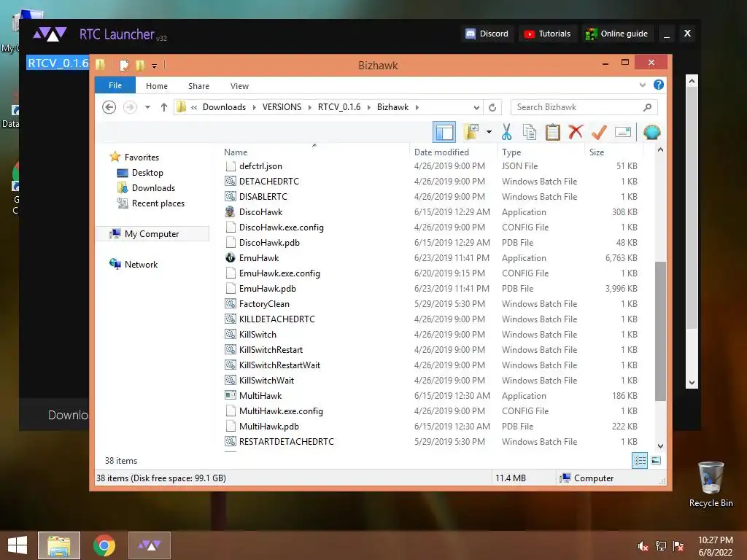
Task: Click the red X Delete icon
Action: [x=576, y=131]
